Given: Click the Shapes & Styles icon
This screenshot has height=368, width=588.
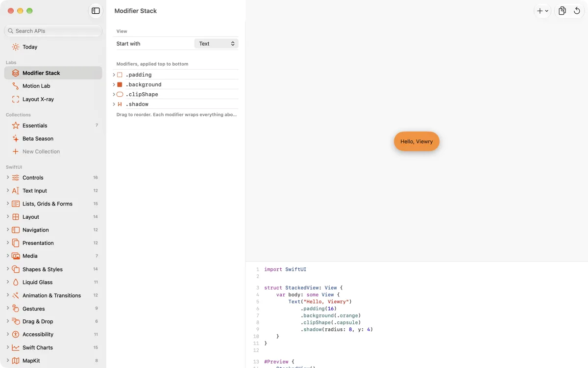Looking at the screenshot, I should pyautogui.click(x=16, y=269).
